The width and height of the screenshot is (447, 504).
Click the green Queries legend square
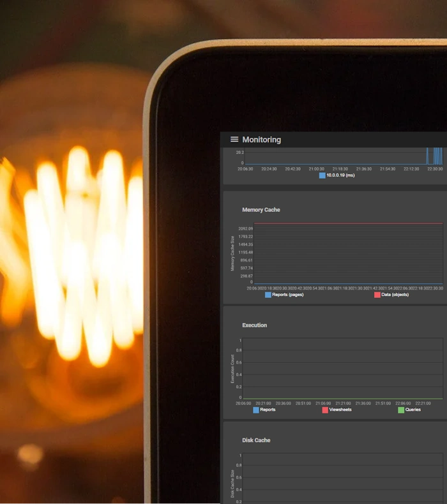pyautogui.click(x=401, y=410)
